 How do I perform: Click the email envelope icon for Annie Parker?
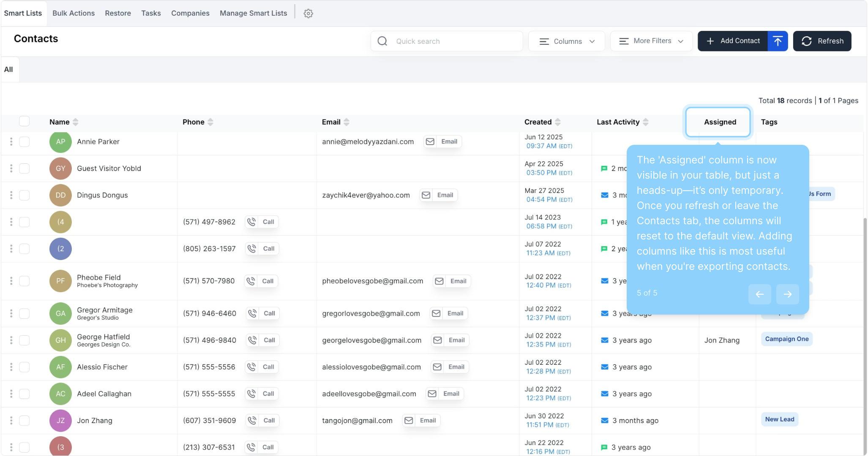(x=430, y=142)
